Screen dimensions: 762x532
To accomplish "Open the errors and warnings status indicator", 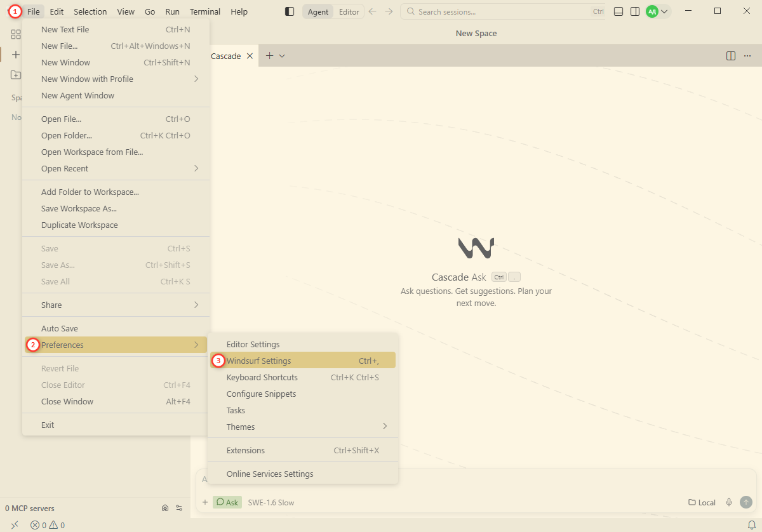I will click(48, 525).
